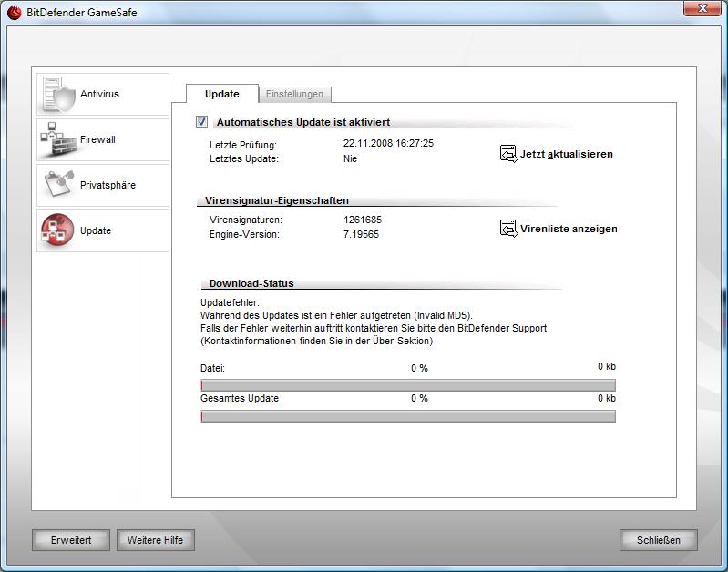This screenshot has width=728, height=572.
Task: Click Jetzt aktualisieren link text
Action: tap(567, 154)
